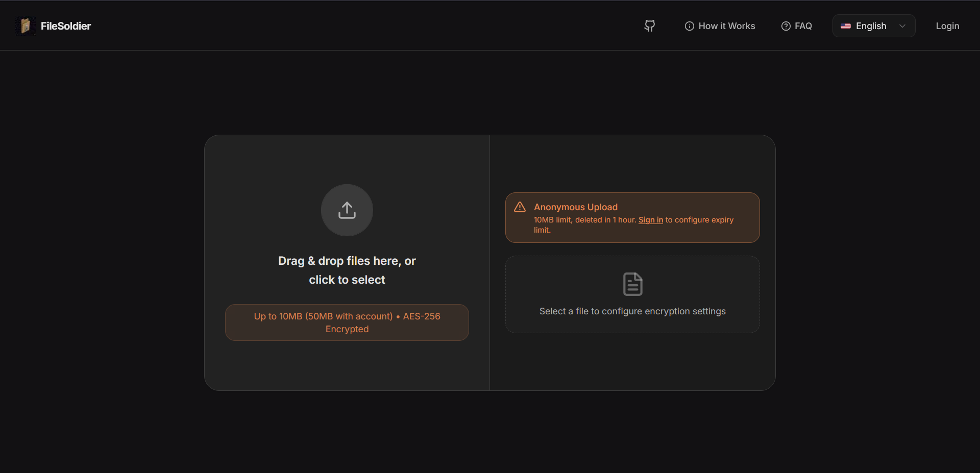Click the document icon in encryption settings panel
This screenshot has height=473, width=980.
click(x=632, y=284)
